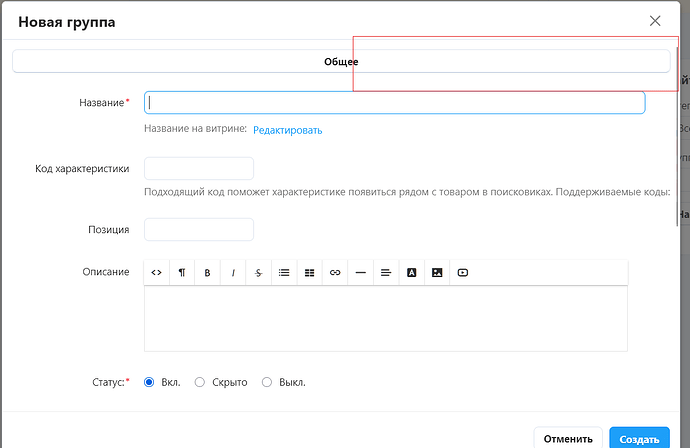This screenshot has width=690, height=448.
Task: Open text color picker in editor
Action: coord(411,272)
